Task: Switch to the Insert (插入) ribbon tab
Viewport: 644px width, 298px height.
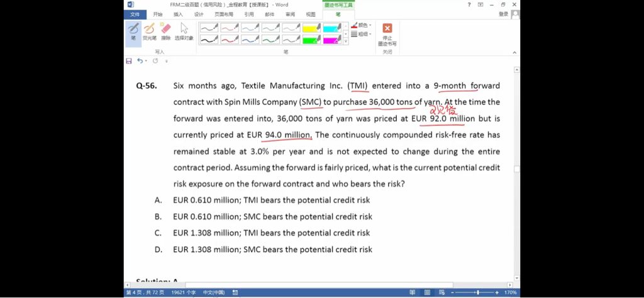Action: tap(178, 14)
